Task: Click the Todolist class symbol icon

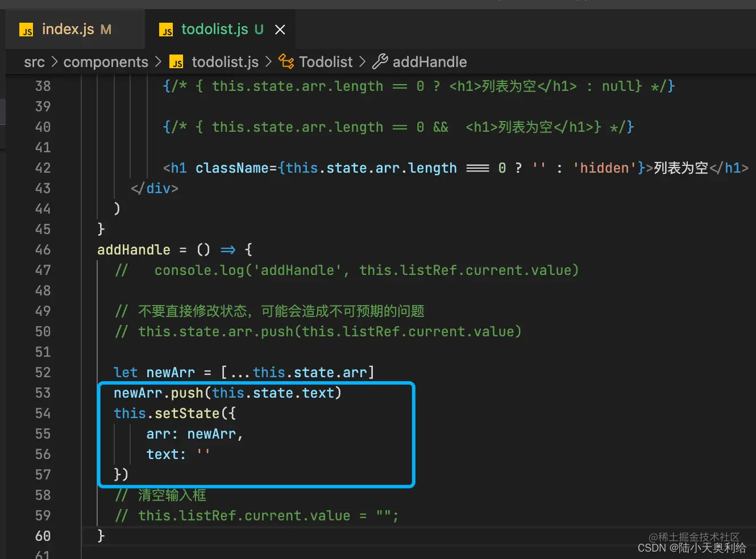Action: click(286, 61)
